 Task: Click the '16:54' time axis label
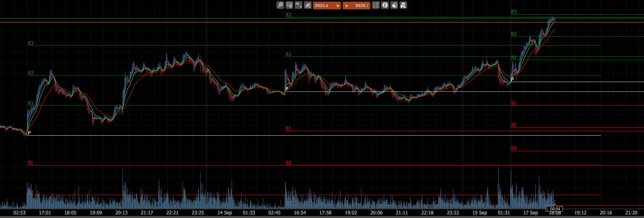click(300, 213)
